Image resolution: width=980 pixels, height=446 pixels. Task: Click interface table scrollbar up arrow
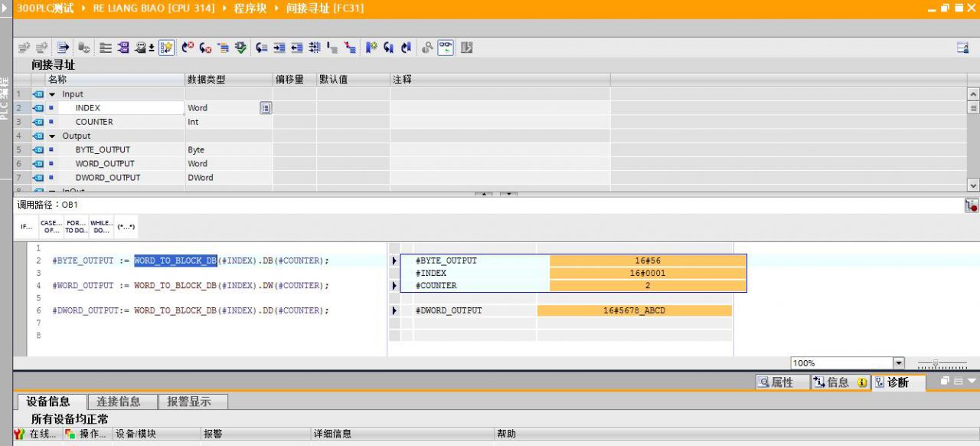click(x=974, y=94)
